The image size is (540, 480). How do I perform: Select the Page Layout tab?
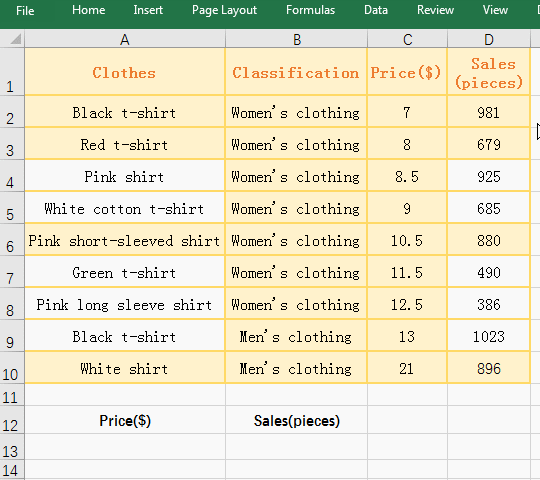click(224, 10)
